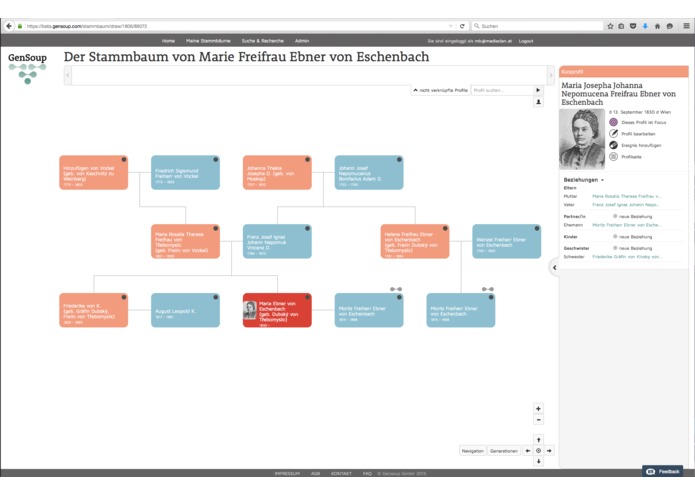Viewport: 695px width, 494px height.
Task: Add neue Beziehung under Geschwister
Action: tap(633, 248)
